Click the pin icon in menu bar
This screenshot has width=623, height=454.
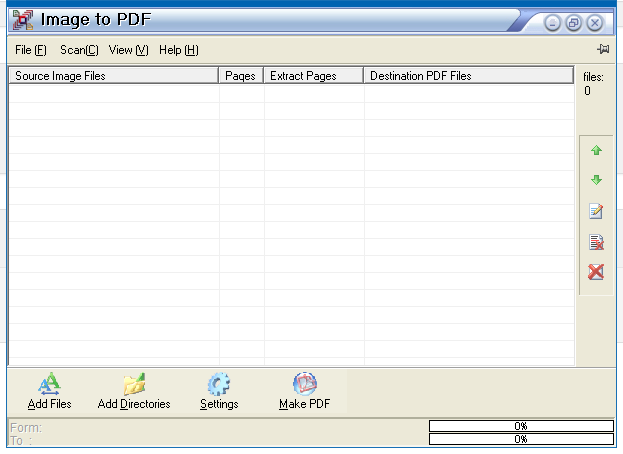[603, 49]
